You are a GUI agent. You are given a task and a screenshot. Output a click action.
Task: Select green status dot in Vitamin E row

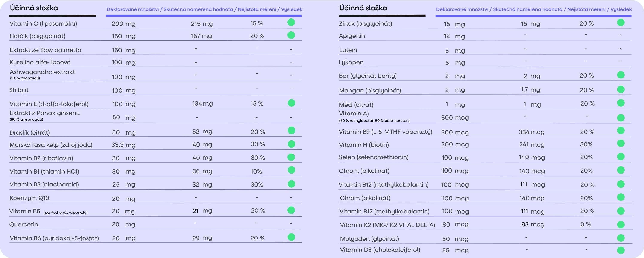(291, 103)
